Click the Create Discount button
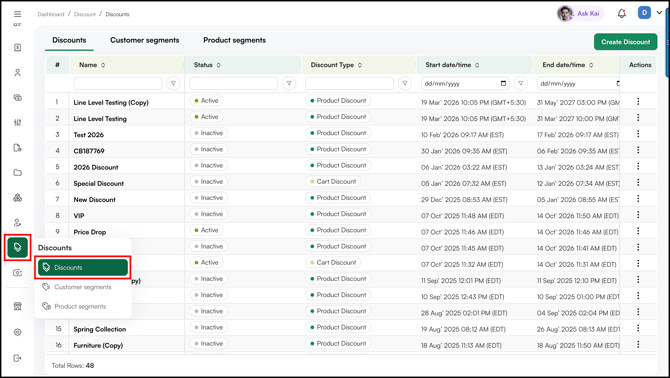Screen dimensions: 670x378 point(626,42)
